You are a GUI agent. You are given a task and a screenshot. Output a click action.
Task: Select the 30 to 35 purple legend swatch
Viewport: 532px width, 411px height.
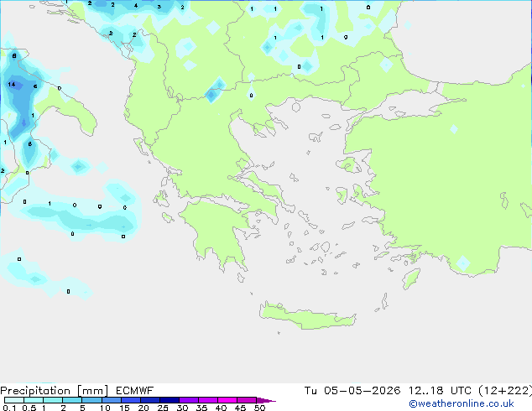[189, 400]
